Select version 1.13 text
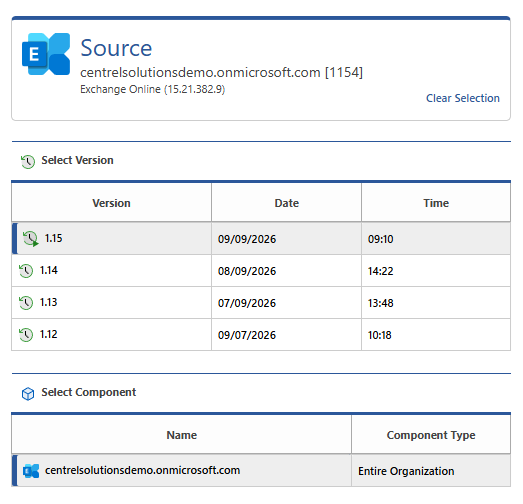523x504 pixels. (x=49, y=302)
